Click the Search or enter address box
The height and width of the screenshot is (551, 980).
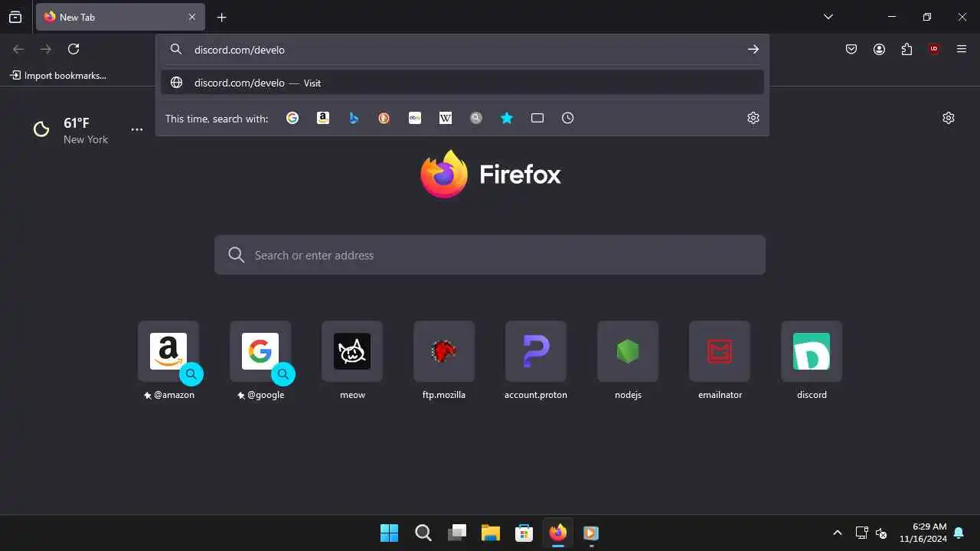pos(490,255)
